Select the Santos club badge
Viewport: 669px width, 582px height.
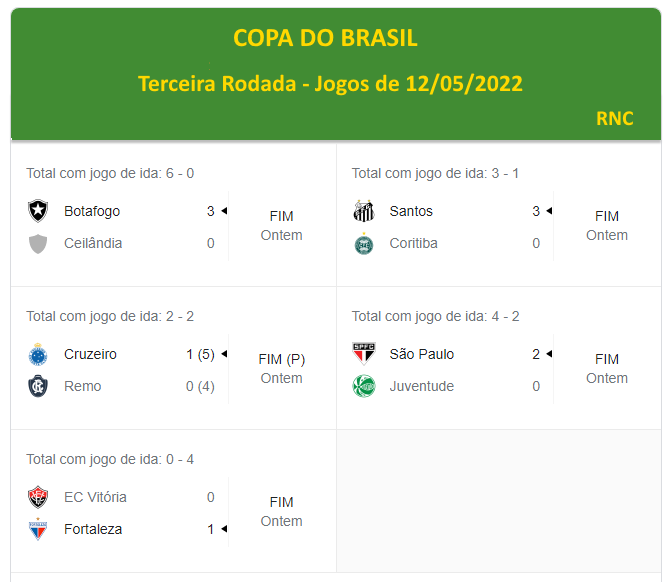[363, 211]
